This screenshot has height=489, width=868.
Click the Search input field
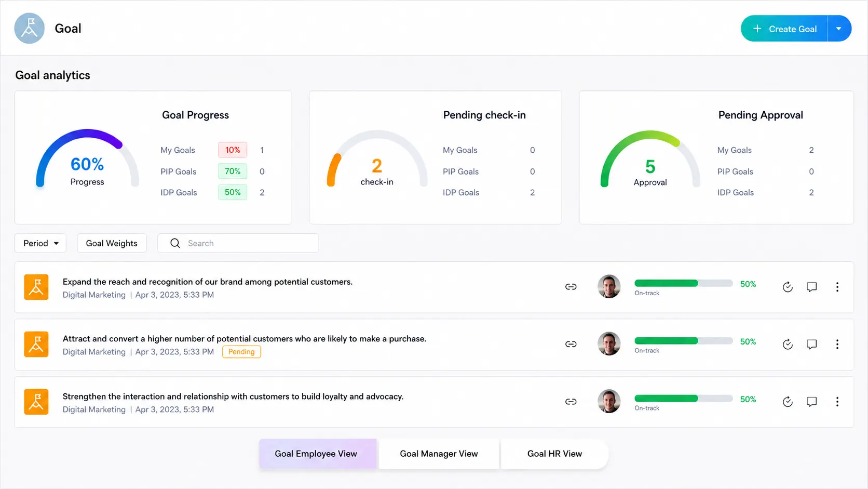[x=238, y=243]
